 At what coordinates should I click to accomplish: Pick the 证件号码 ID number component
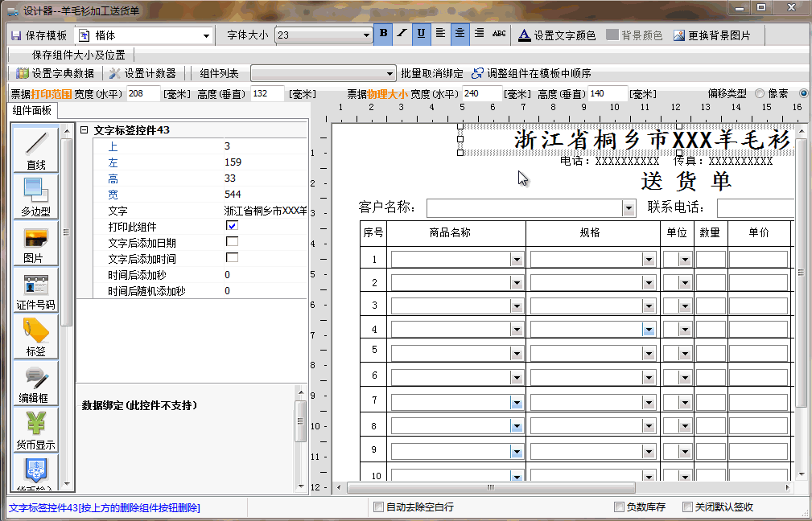[36, 290]
